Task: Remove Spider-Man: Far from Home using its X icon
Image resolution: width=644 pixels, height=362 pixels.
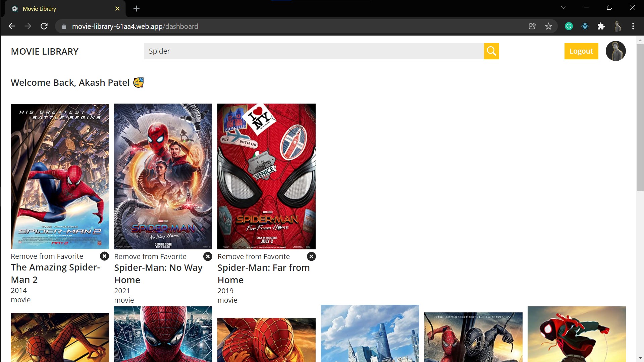Action: [311, 256]
